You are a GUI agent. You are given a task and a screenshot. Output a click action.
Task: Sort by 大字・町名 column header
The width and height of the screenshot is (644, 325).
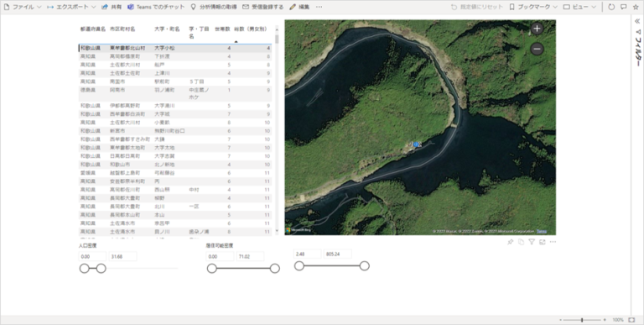167,29
